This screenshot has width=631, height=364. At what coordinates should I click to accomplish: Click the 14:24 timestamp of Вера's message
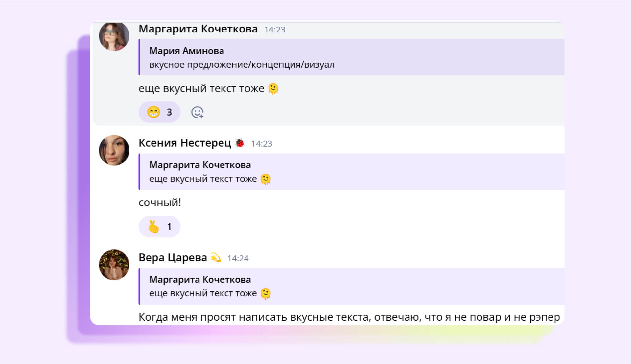(238, 258)
